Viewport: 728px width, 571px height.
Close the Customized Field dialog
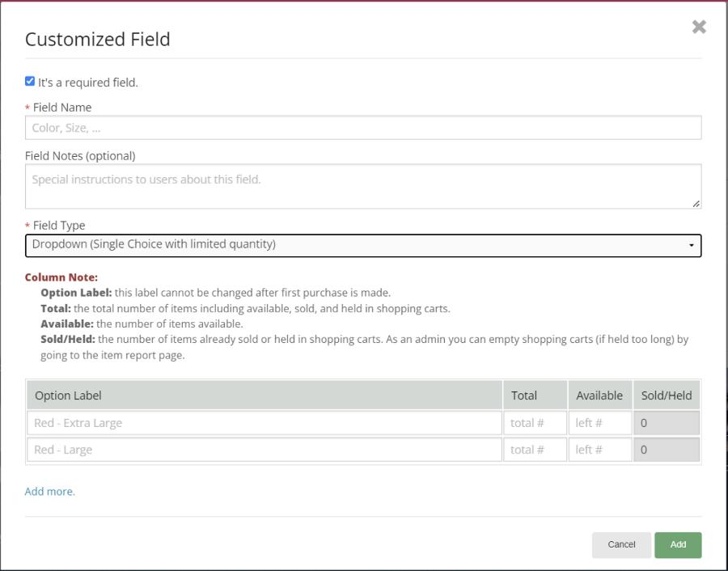click(x=699, y=27)
